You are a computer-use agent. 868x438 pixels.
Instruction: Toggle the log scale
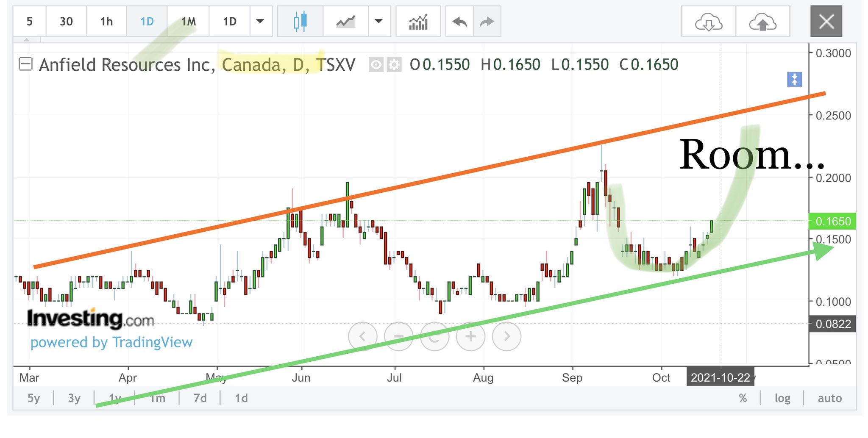(782, 398)
